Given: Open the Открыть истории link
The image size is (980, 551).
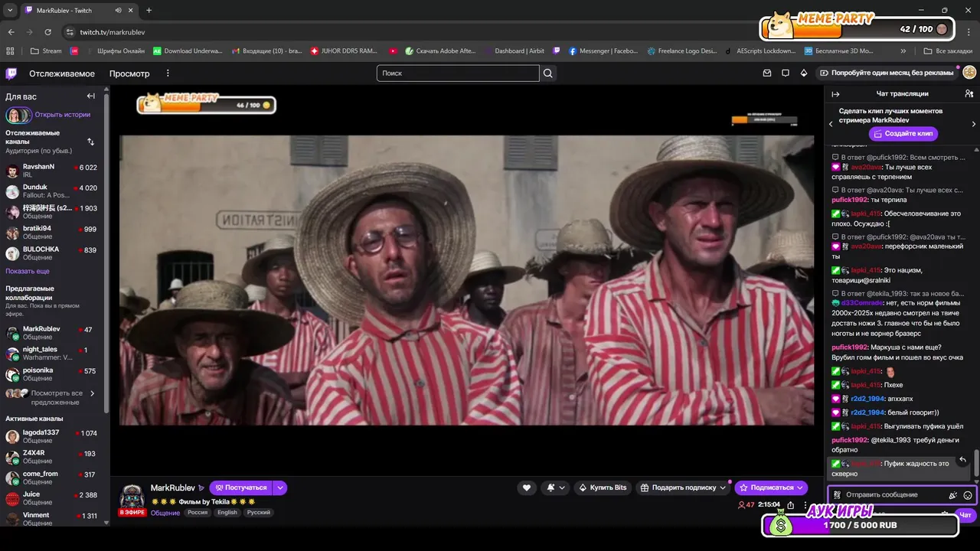Looking at the screenshot, I should coord(62,115).
